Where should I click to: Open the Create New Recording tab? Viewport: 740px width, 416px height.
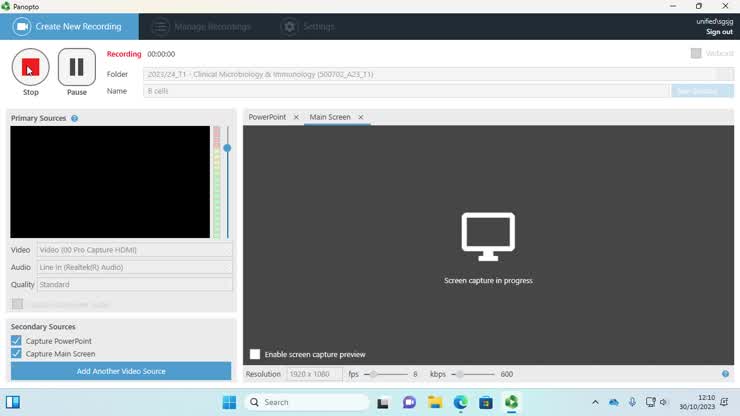pos(69,26)
